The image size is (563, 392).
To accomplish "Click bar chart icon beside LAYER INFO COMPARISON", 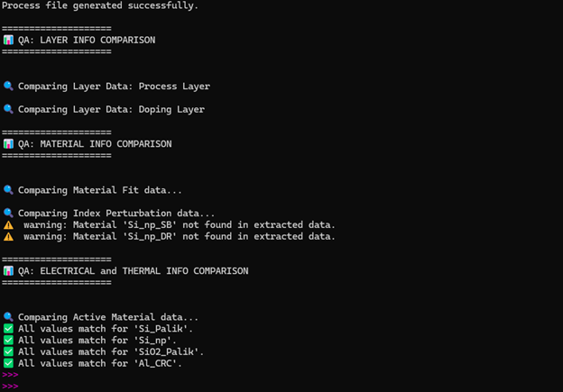I will click(8, 41).
